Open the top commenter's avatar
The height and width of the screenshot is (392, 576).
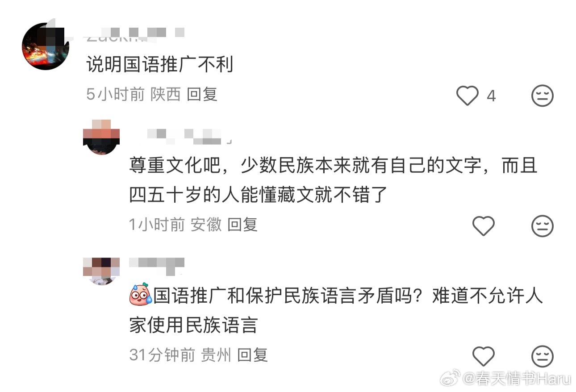pos(46,46)
